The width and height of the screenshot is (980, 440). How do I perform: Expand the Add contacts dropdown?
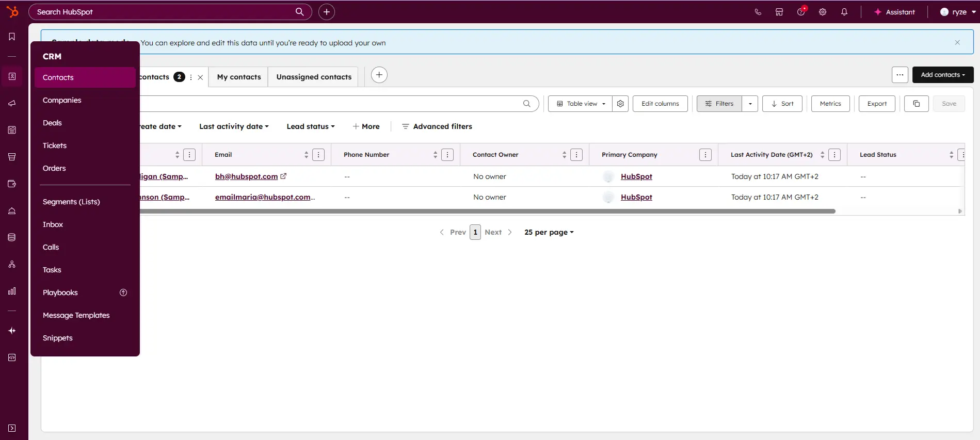point(943,75)
